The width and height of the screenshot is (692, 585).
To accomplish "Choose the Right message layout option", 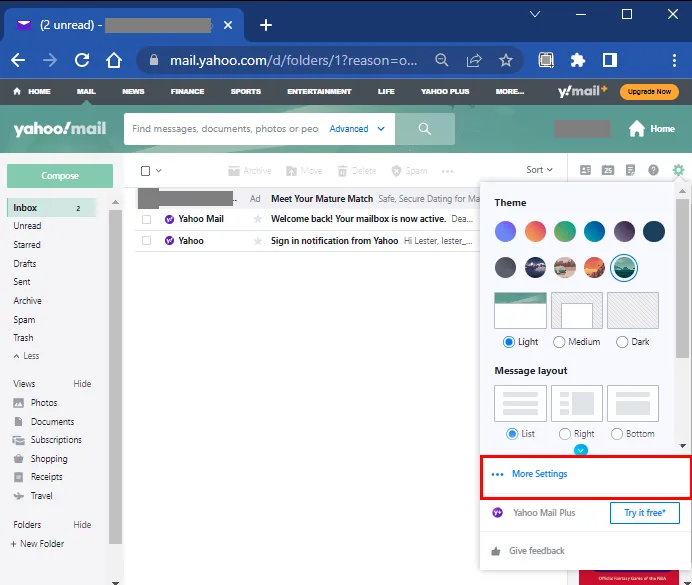I will [565, 434].
